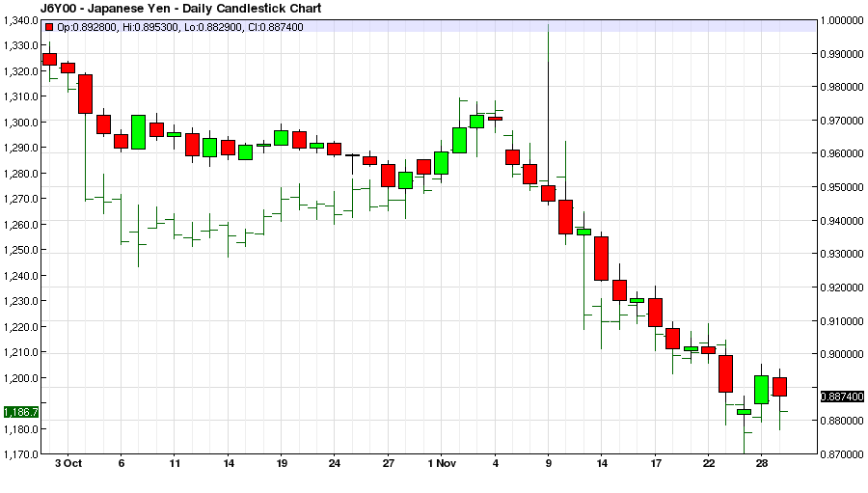
Task: Select the 1,300.0 label on left axis
Action: click(x=20, y=123)
